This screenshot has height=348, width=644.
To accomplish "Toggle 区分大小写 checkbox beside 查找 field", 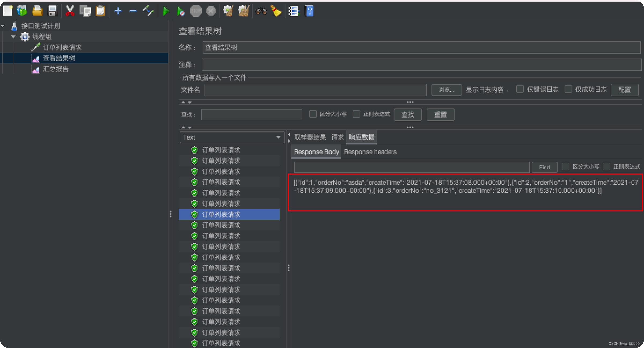I will click(x=313, y=114).
